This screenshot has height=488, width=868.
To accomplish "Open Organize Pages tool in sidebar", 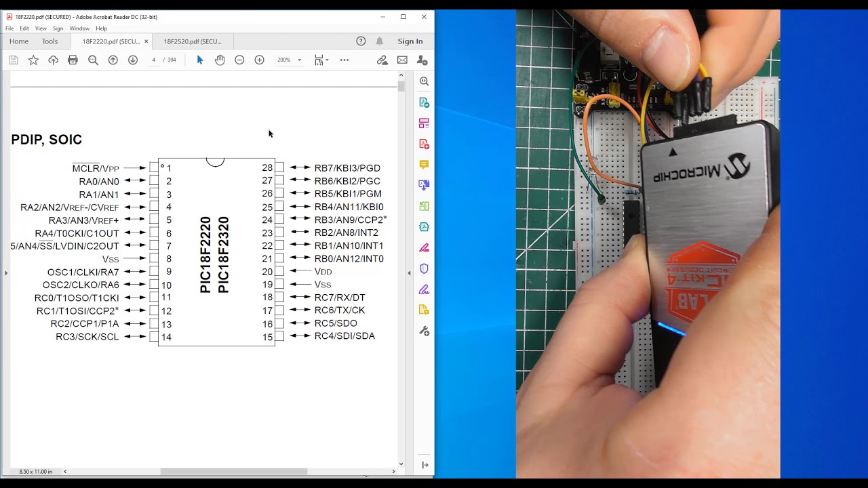I will [x=424, y=123].
